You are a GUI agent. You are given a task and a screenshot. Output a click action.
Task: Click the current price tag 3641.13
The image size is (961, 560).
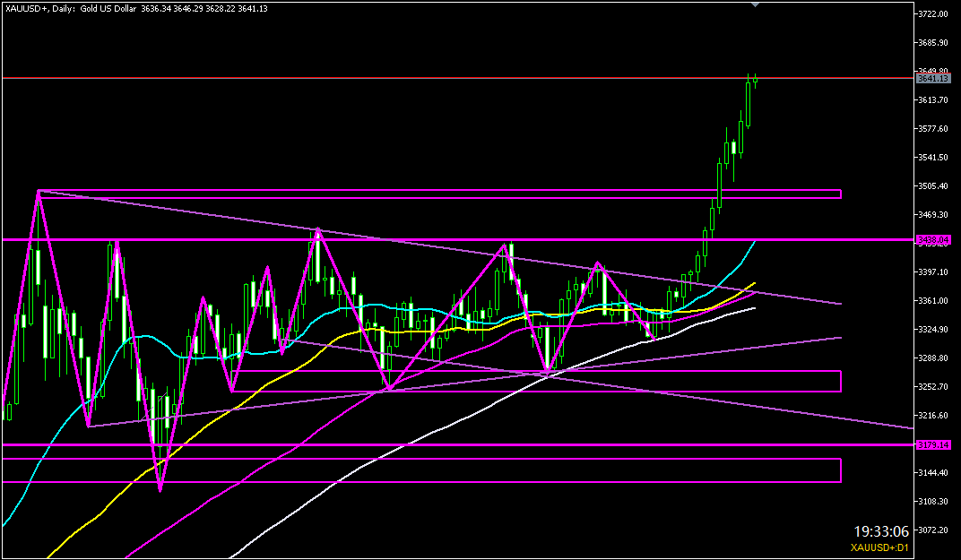932,79
